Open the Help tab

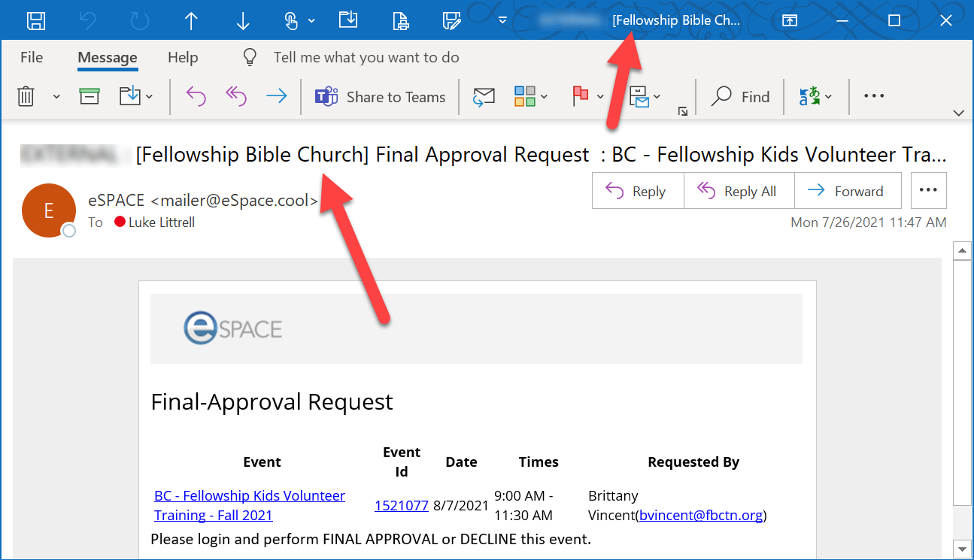(183, 57)
